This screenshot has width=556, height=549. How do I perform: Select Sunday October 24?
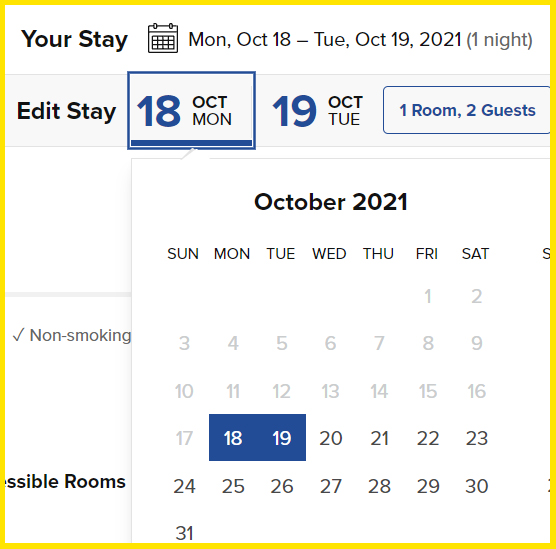184,486
